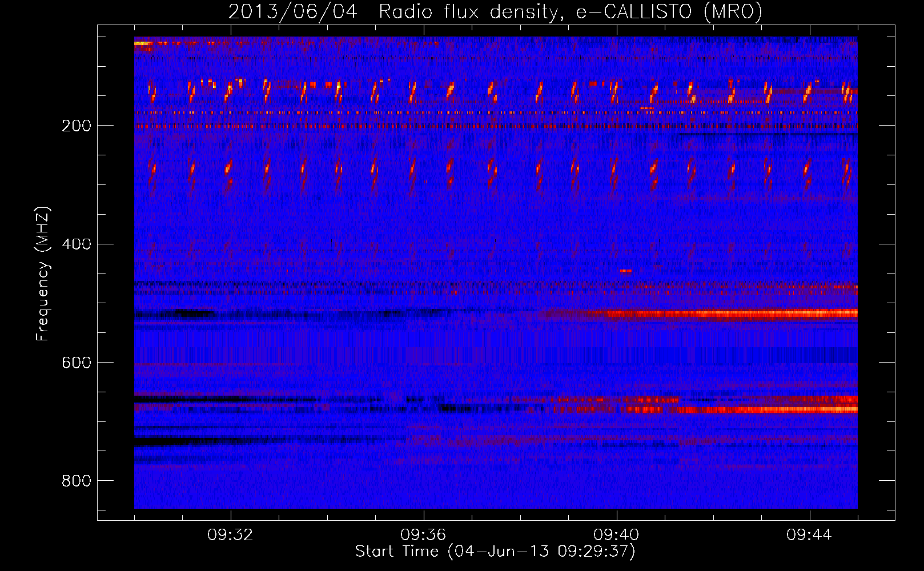Viewport: 924px width, 571px height.
Task: Click the 200 frequency tick label
Action: pyautogui.click(x=77, y=126)
